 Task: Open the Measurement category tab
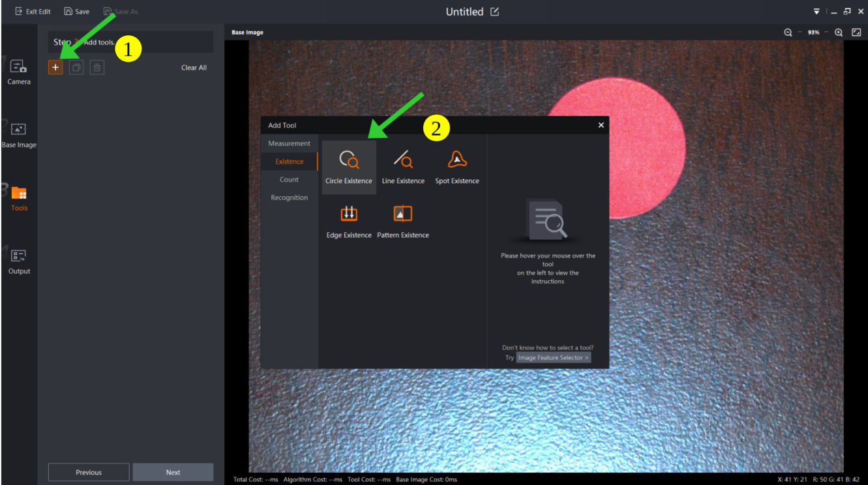289,143
